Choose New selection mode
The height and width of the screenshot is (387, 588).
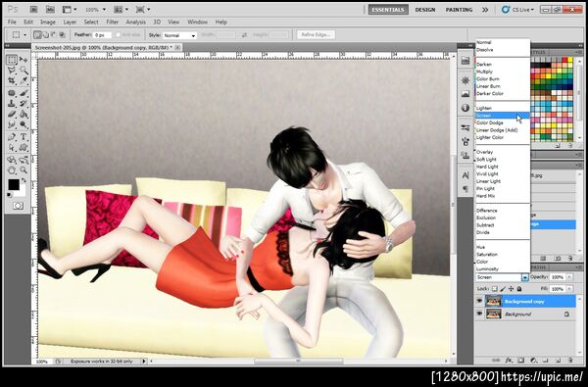point(37,35)
